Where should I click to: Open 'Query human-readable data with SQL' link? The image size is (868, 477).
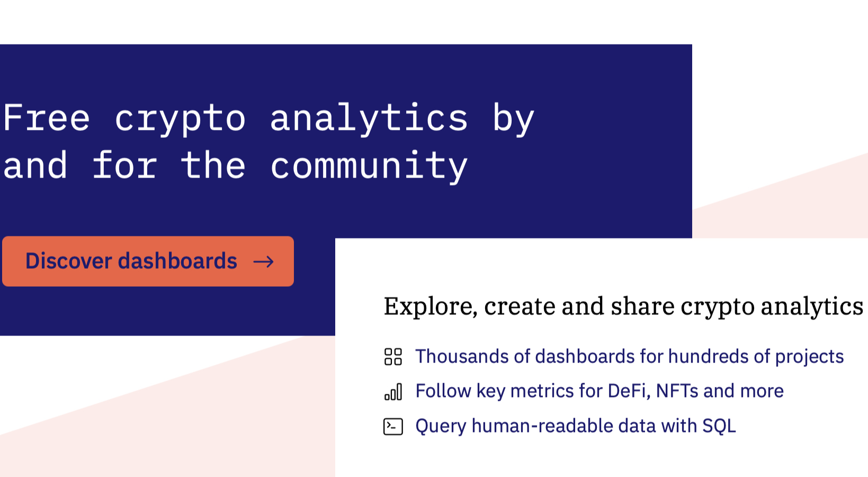576,426
